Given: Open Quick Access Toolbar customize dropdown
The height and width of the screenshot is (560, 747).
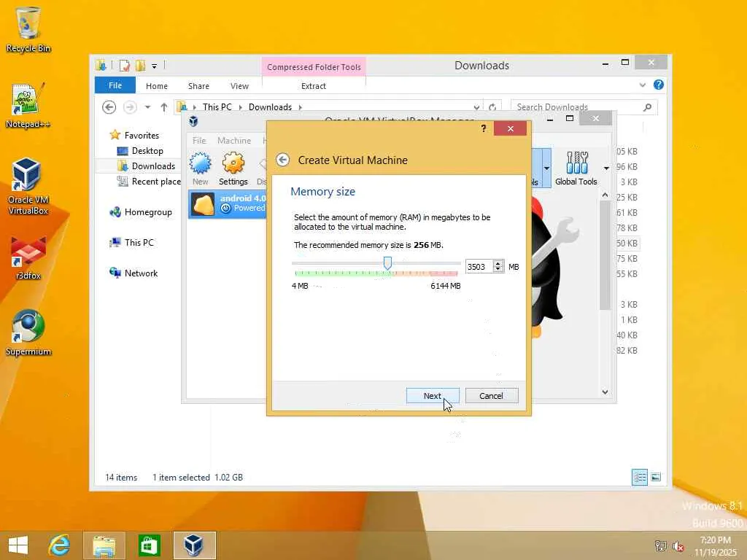Looking at the screenshot, I should point(155,66).
